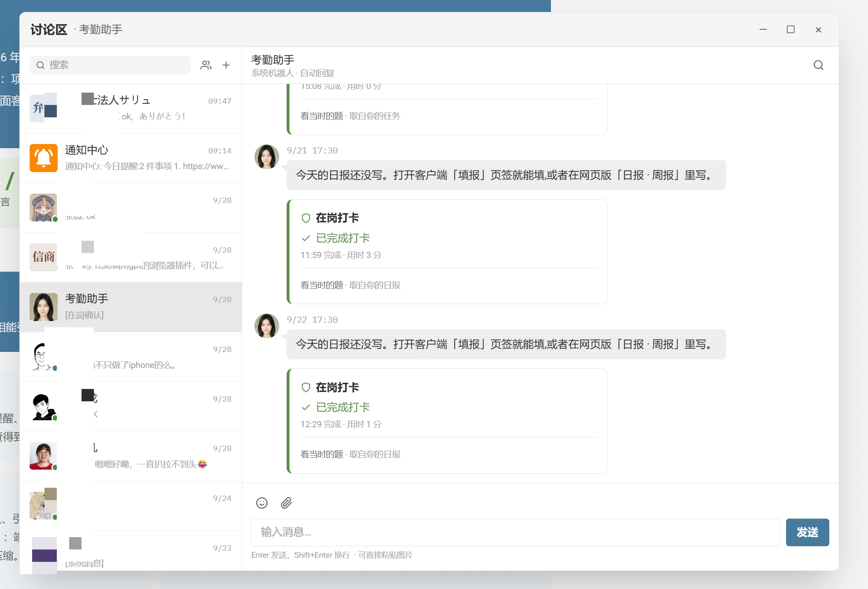Open the conversation mentioning iphone

(x=131, y=357)
